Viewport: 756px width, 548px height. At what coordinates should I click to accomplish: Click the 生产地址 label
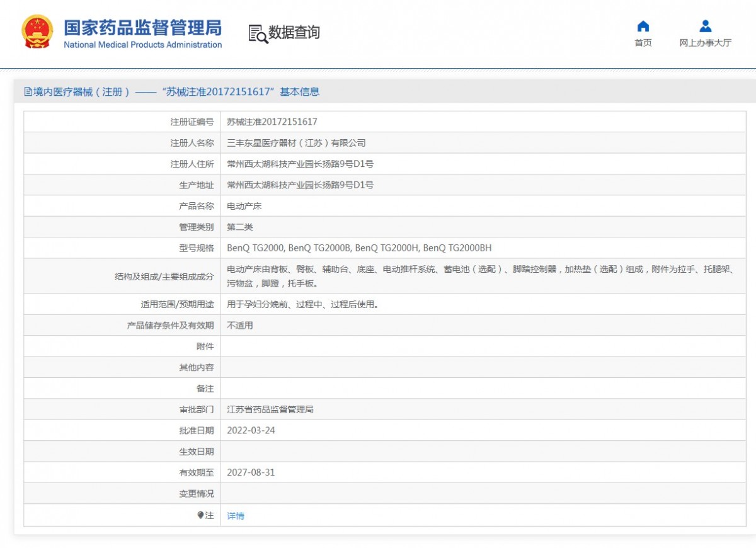[x=197, y=185]
